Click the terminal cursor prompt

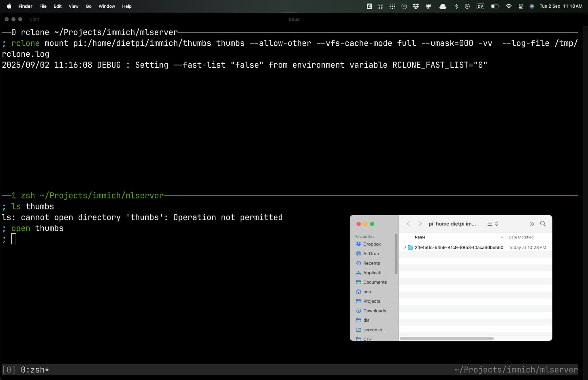(x=13, y=239)
